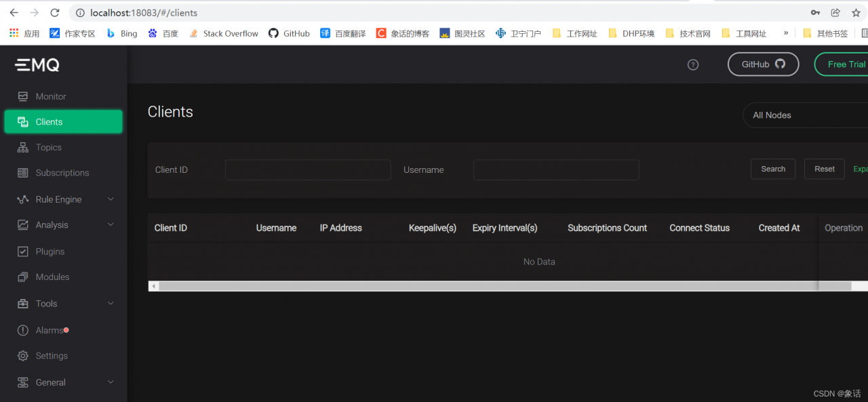Click the table horizontal scrollbar thumb

(505, 286)
